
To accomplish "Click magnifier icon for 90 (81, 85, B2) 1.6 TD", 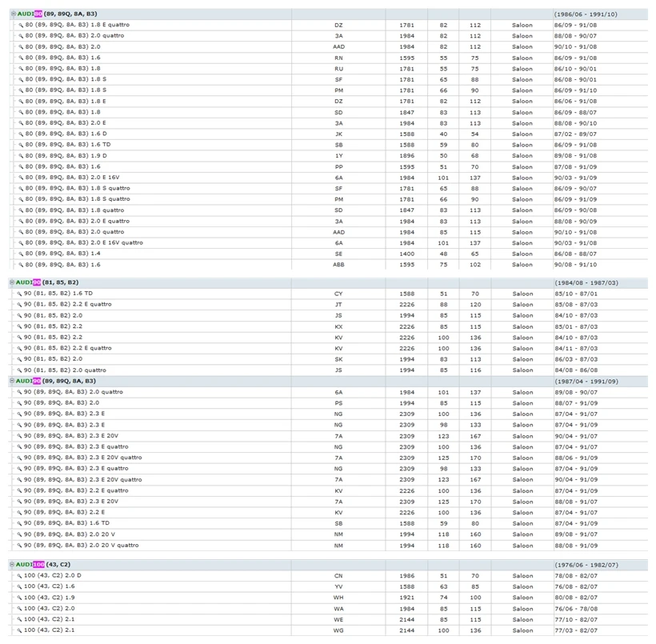I will [x=19, y=294].
